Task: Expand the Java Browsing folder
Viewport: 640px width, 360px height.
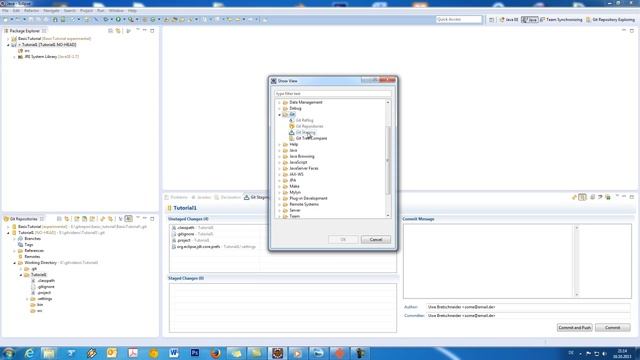Action: (x=280, y=156)
